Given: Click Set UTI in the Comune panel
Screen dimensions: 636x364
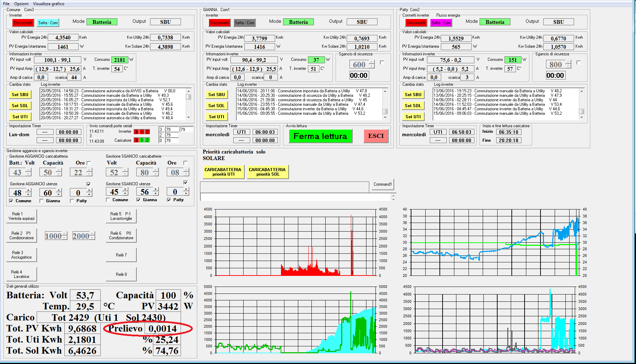Looking at the screenshot, I should click(x=20, y=117).
